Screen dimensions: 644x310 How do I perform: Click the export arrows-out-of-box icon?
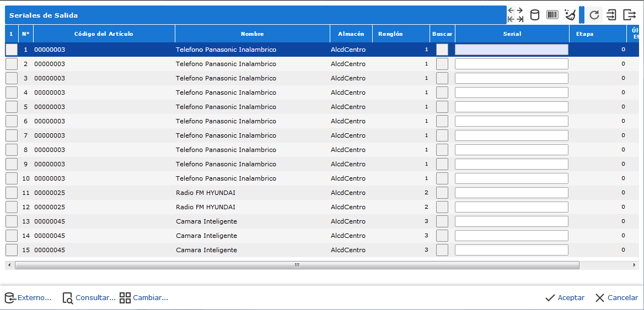coord(629,15)
